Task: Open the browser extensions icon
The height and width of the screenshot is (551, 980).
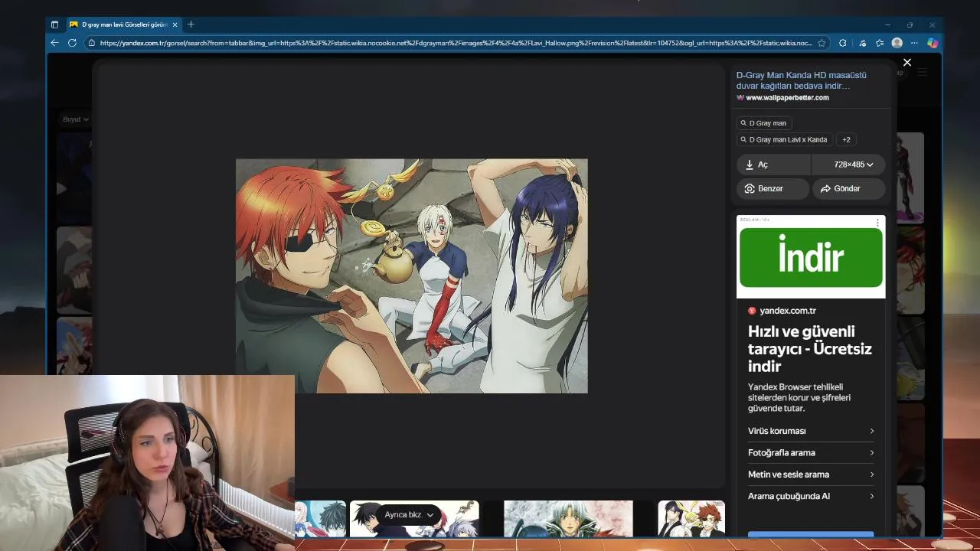Action: coord(843,43)
